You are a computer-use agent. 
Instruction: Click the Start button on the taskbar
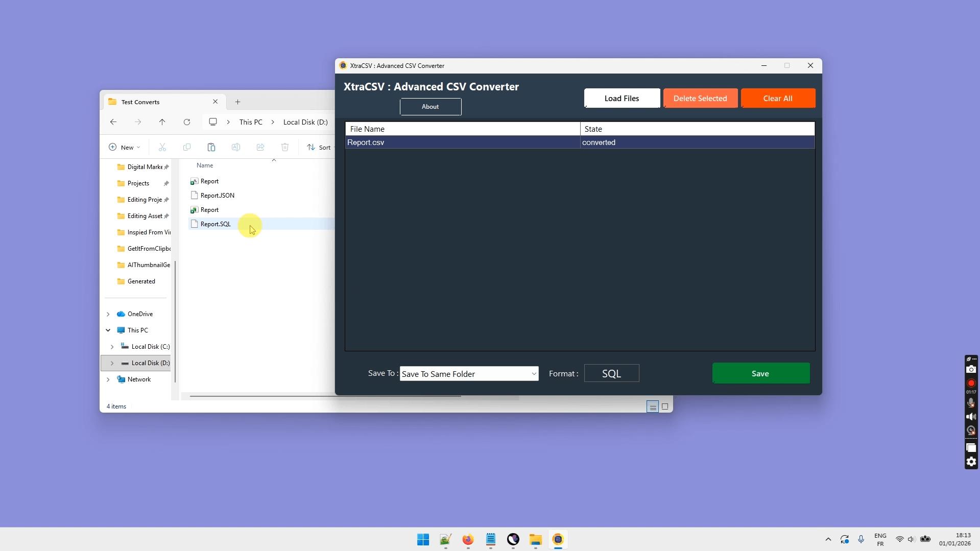[x=423, y=539]
